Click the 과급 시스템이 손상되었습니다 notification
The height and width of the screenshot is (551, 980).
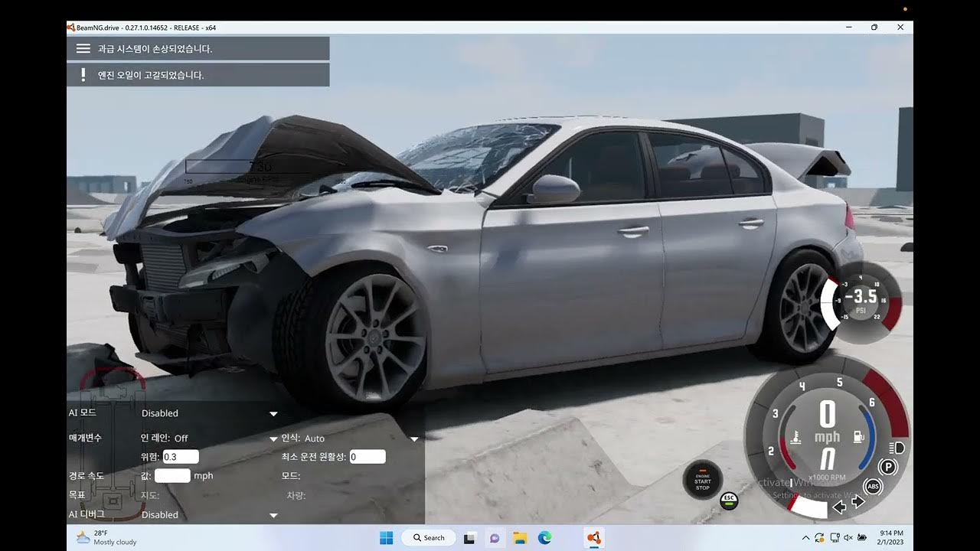click(x=198, y=48)
